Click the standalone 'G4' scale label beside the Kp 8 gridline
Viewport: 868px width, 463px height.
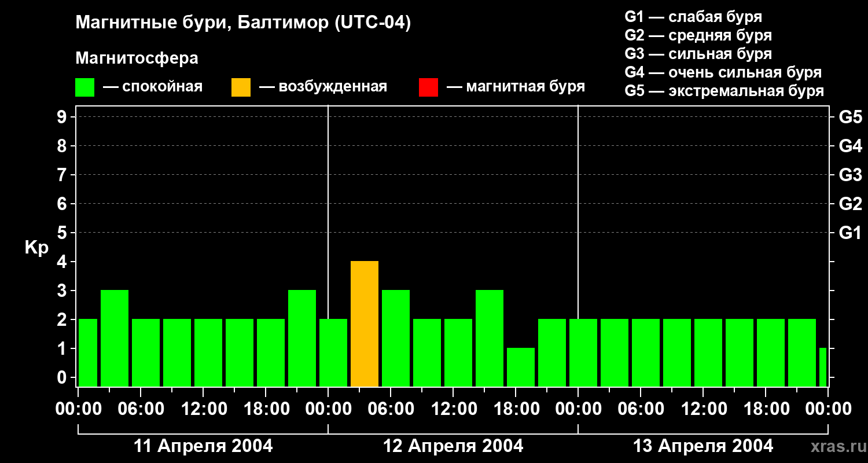[851, 146]
